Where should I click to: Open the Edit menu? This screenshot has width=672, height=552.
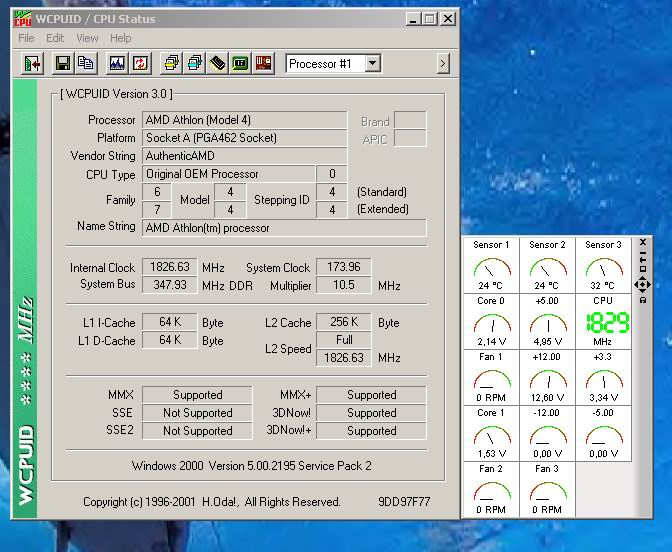click(55, 38)
